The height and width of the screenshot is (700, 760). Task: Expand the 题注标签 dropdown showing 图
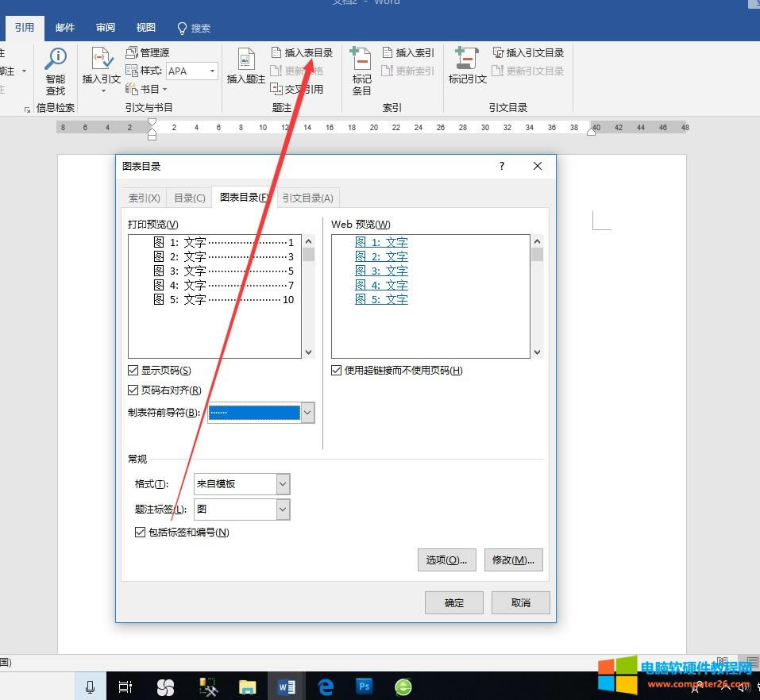(281, 509)
